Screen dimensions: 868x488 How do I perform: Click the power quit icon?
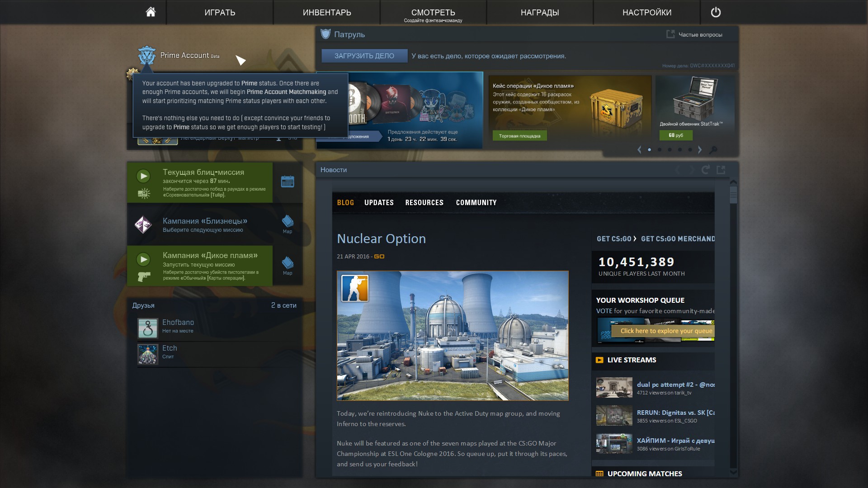(x=716, y=12)
